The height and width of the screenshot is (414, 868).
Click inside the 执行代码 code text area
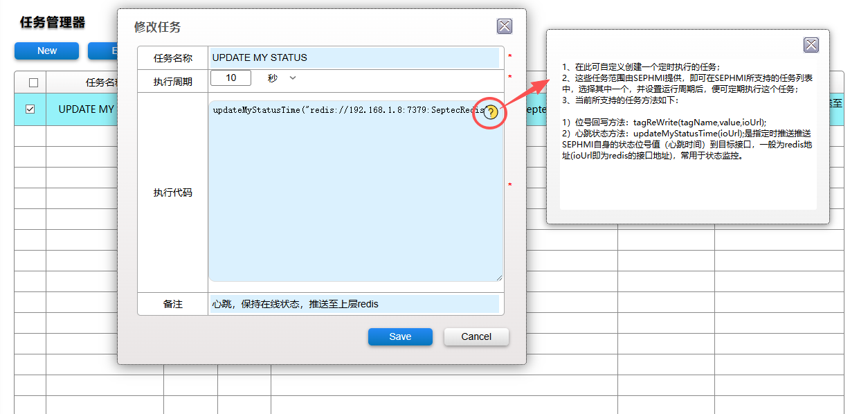click(x=354, y=201)
